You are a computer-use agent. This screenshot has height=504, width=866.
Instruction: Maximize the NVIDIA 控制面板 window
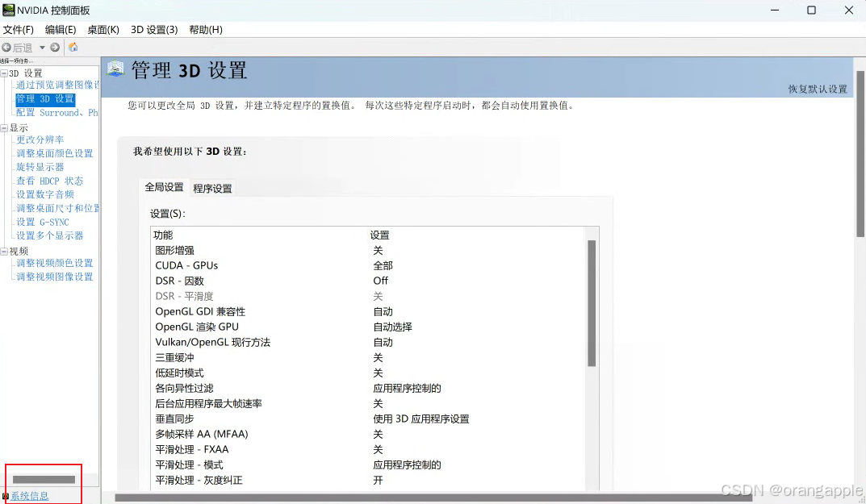[811, 10]
